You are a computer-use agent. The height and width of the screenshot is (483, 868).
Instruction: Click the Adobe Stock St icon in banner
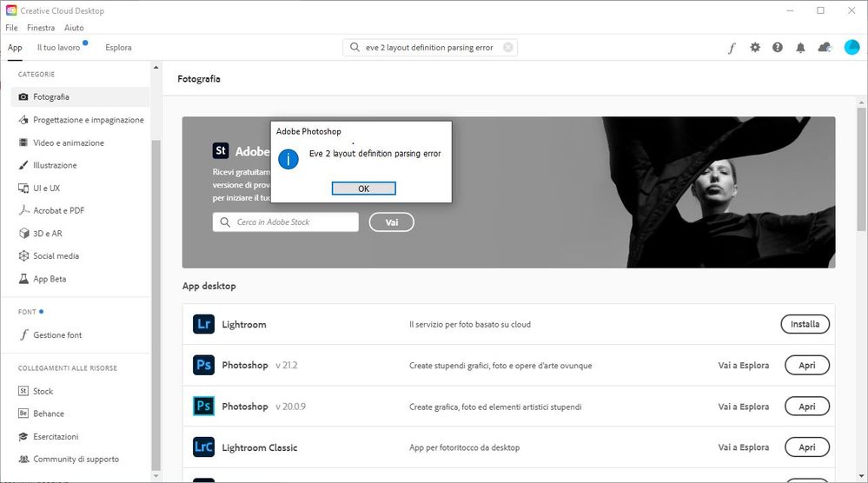click(x=221, y=150)
